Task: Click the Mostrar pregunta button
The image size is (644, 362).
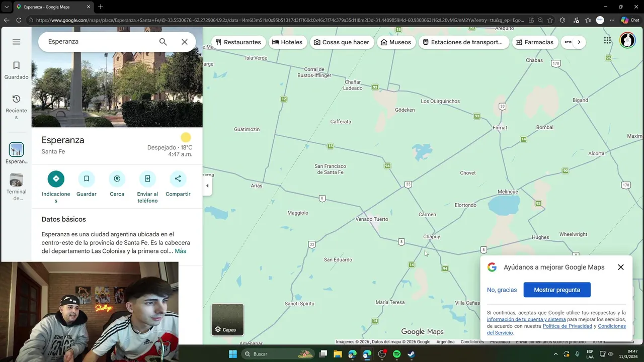Action: click(x=557, y=290)
